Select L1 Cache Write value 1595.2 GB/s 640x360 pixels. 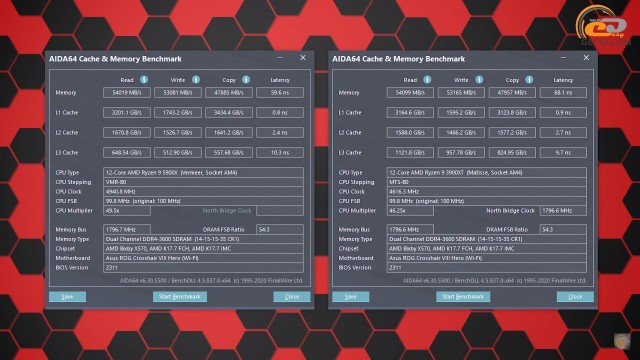(461, 113)
